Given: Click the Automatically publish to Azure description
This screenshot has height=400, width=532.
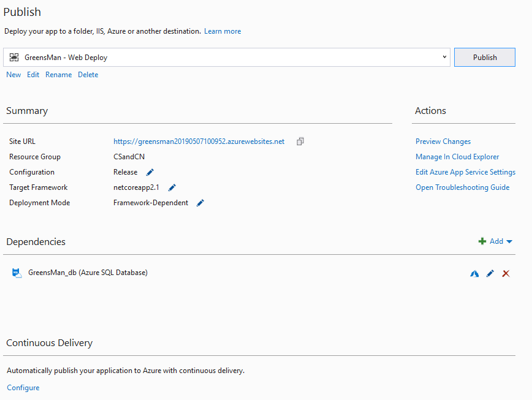Looking at the screenshot, I should (126, 371).
